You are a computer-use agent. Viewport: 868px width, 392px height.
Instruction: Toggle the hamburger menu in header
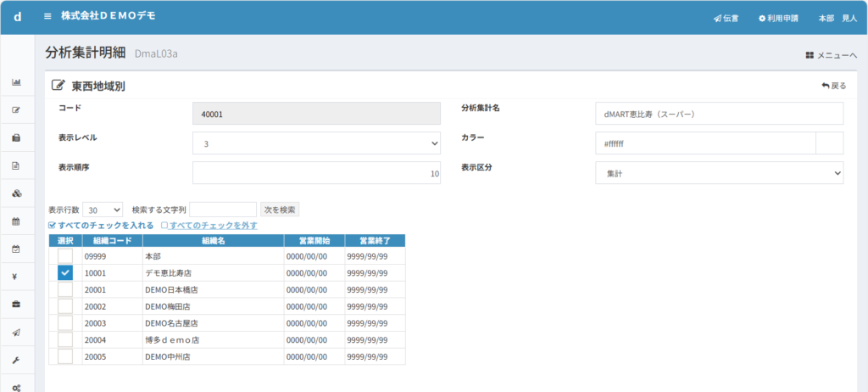[x=48, y=16]
